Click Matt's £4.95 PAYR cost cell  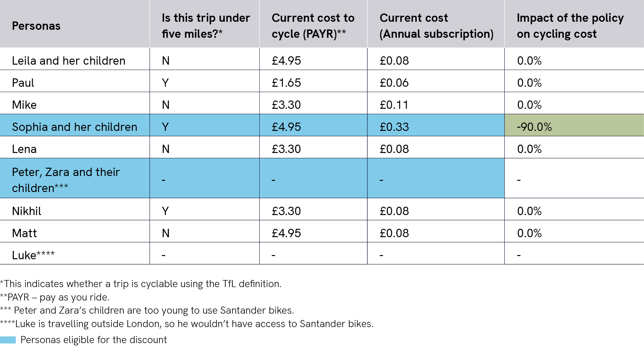(286, 233)
